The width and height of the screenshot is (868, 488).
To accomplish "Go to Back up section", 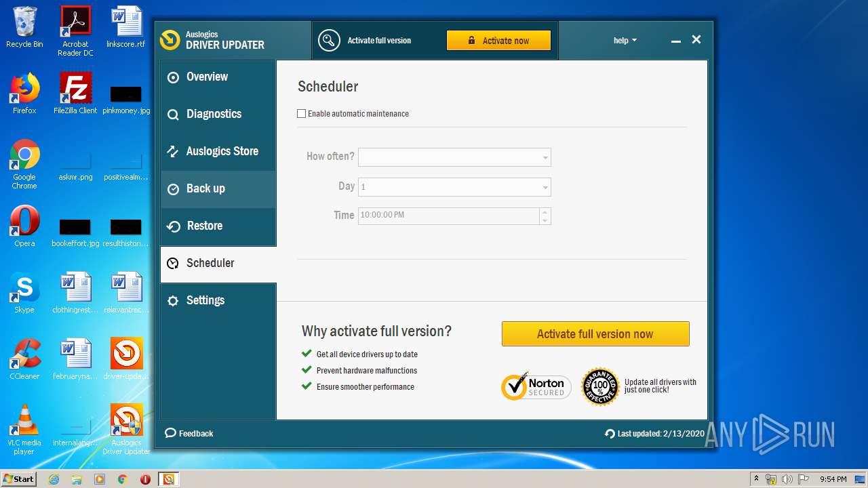I will point(218,189).
